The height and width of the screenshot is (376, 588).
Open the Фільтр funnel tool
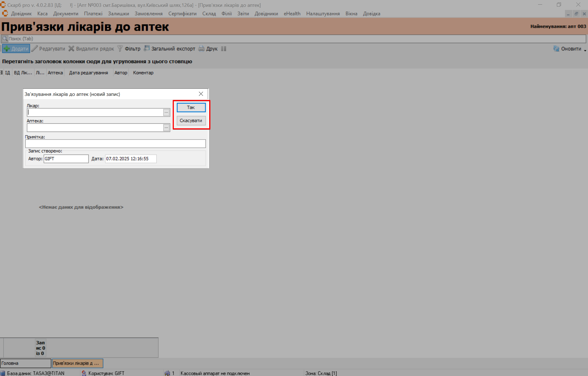pos(120,49)
